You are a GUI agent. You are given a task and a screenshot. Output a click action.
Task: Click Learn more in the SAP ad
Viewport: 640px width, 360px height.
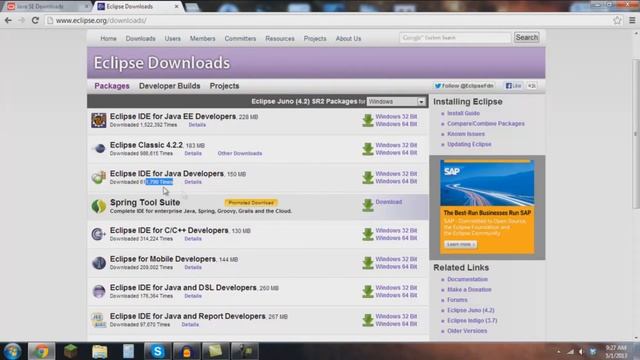point(460,244)
